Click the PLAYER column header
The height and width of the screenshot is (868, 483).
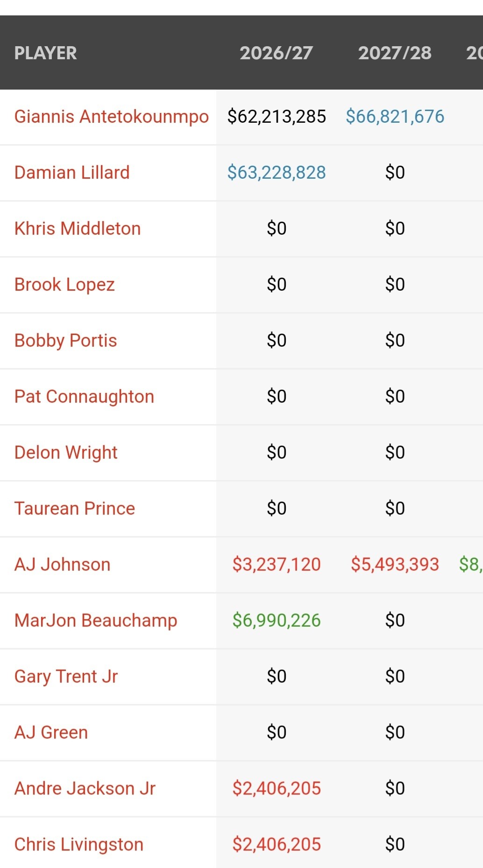pos(45,53)
